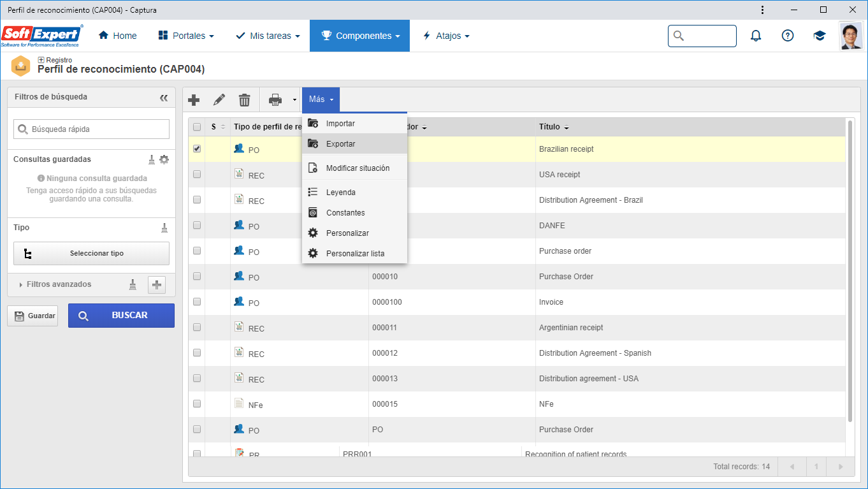
Task: Open the help question mark icon
Action: [x=788, y=36]
